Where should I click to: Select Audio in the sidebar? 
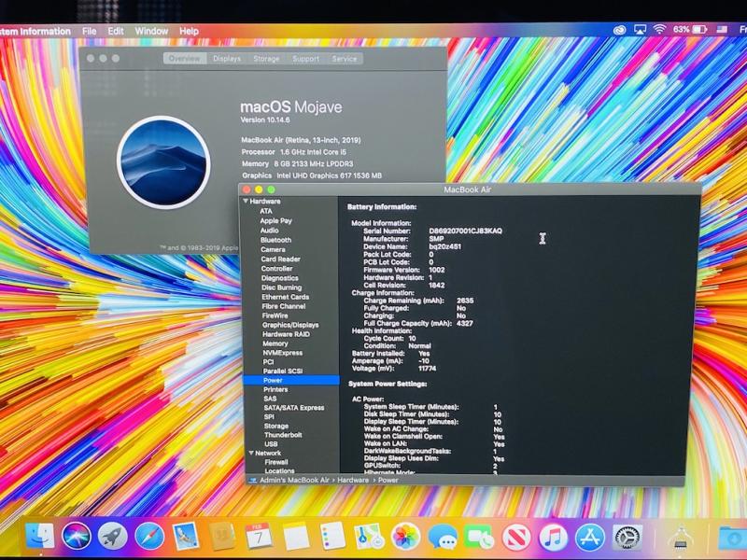[x=269, y=230]
